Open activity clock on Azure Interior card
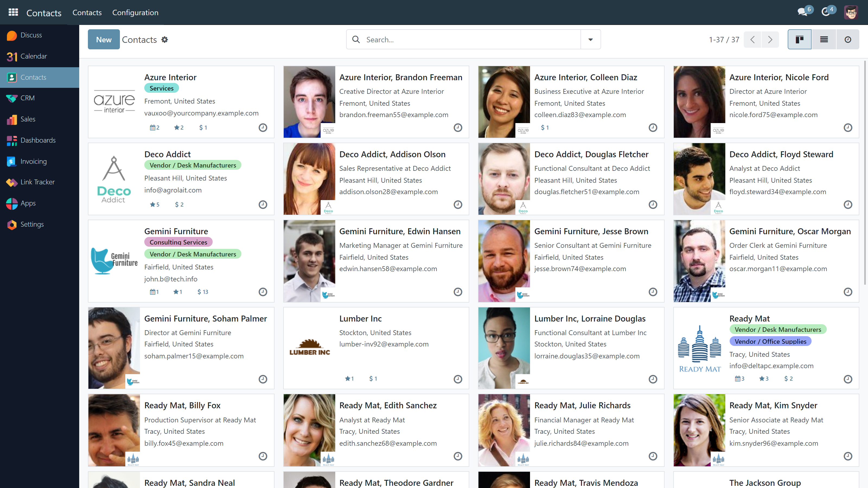Screen dimensions: 868x488 pos(263,128)
